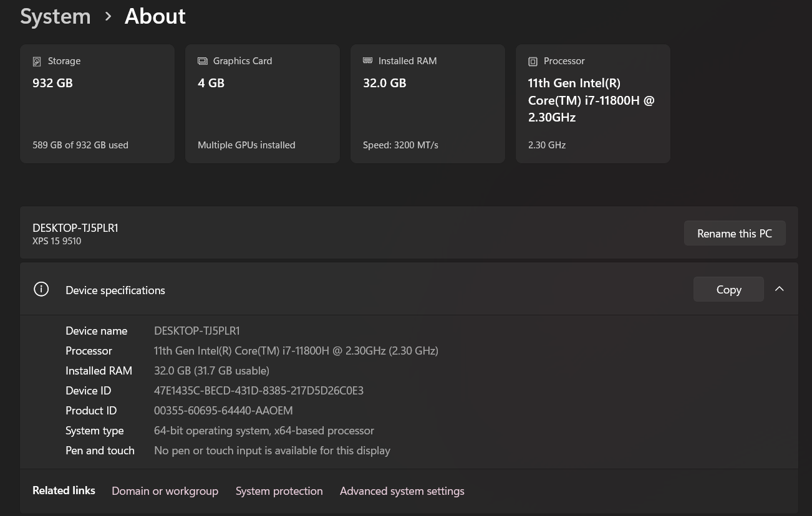Open Advanced system settings link
This screenshot has height=516, width=812.
click(x=402, y=491)
